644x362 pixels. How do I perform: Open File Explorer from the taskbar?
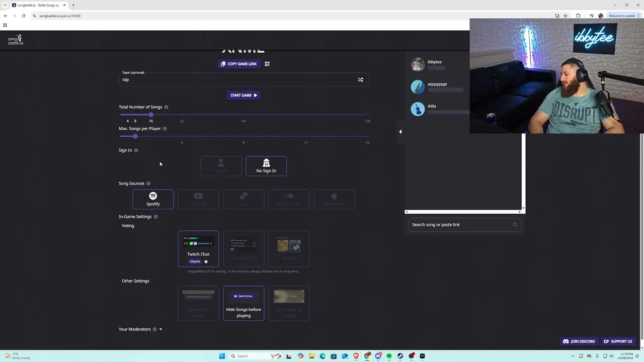click(x=311, y=356)
